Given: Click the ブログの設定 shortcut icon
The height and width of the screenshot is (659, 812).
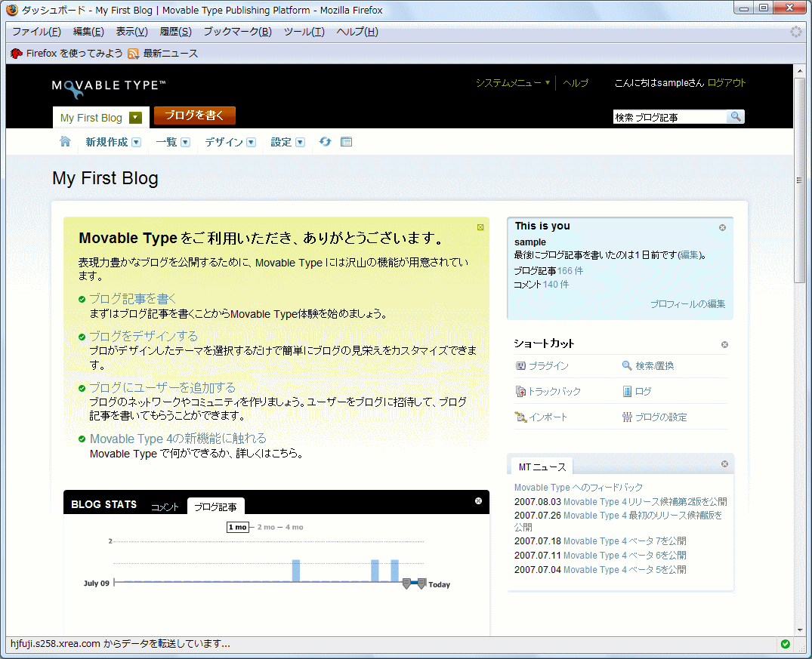Looking at the screenshot, I should click(627, 417).
